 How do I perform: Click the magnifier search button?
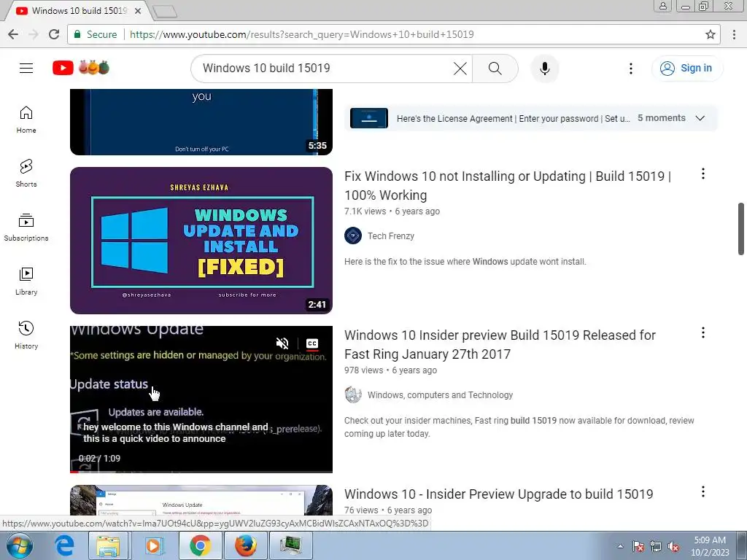(x=495, y=69)
